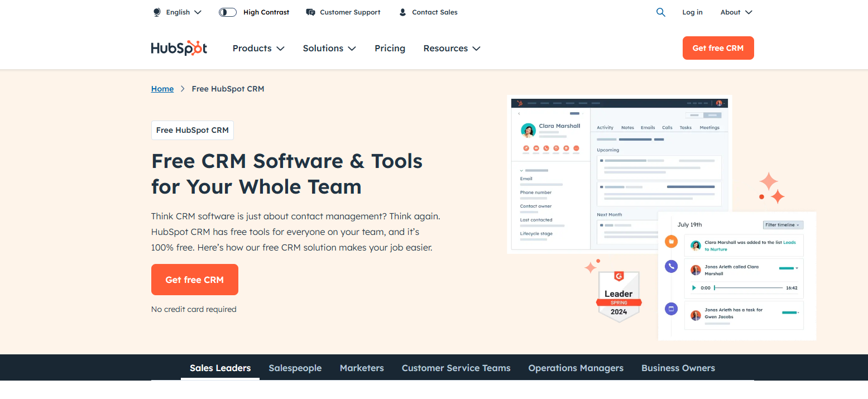Image resolution: width=868 pixels, height=399 pixels.
Task: Play the call recording from Jonas Arleth
Action: [694, 287]
